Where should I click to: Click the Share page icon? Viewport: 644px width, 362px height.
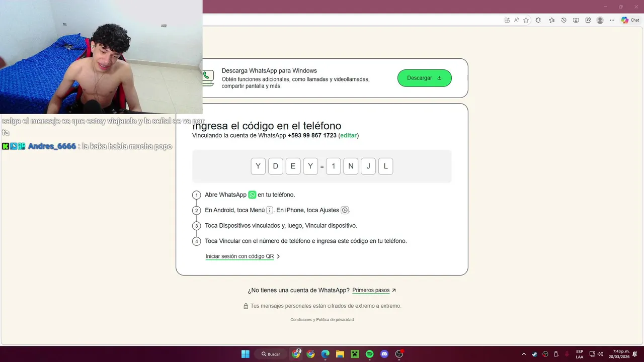point(588,20)
